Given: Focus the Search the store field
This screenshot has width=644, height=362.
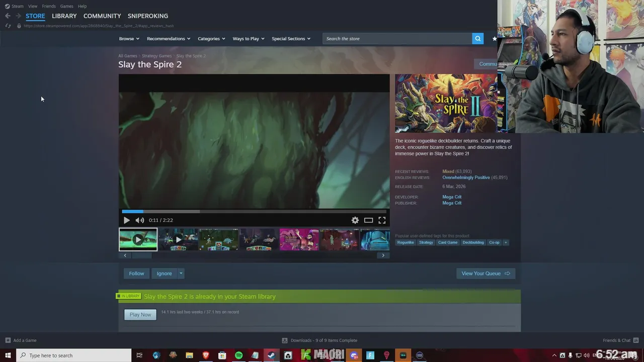Looking at the screenshot, I should pyautogui.click(x=397, y=39).
